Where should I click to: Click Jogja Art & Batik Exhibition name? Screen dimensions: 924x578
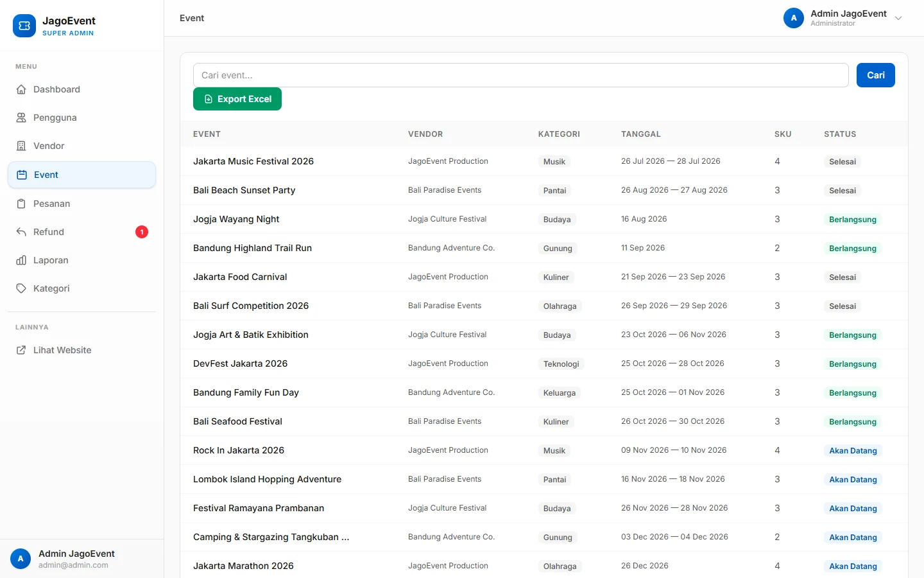pyautogui.click(x=251, y=335)
